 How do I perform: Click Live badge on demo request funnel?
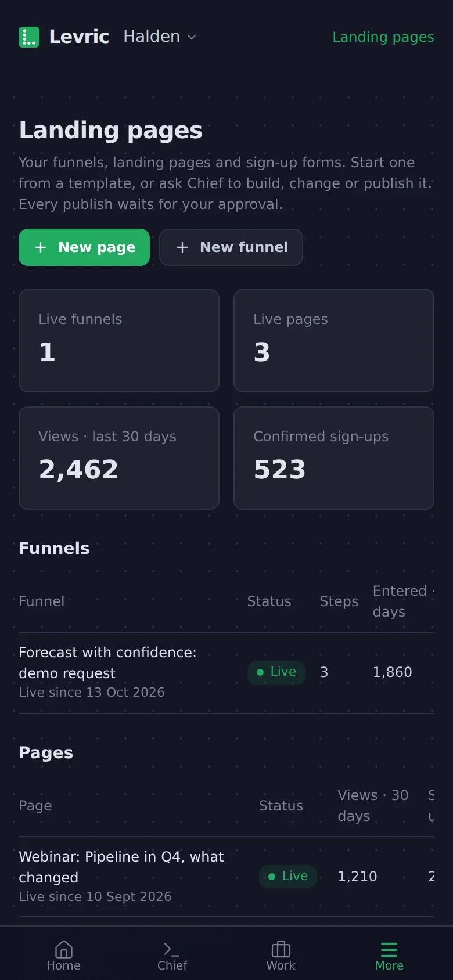pos(276,672)
